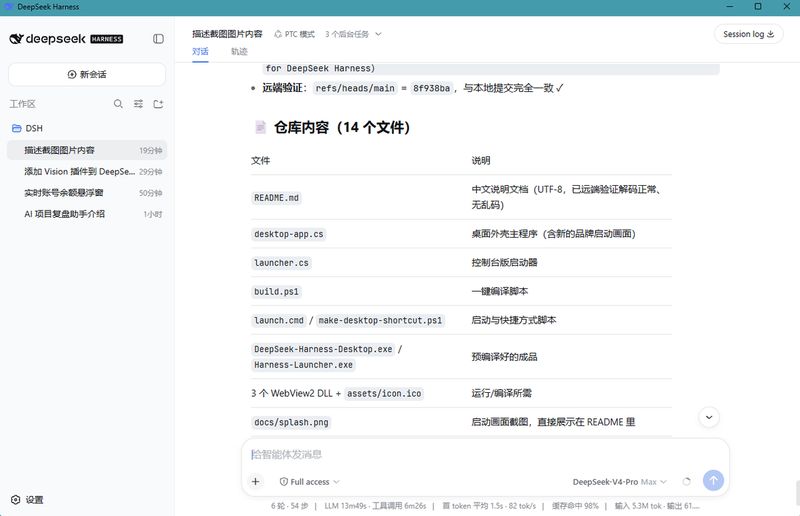This screenshot has height=516, width=800.
Task: Click the 仓库内容 (14 个文件) heading
Action: pos(341,127)
